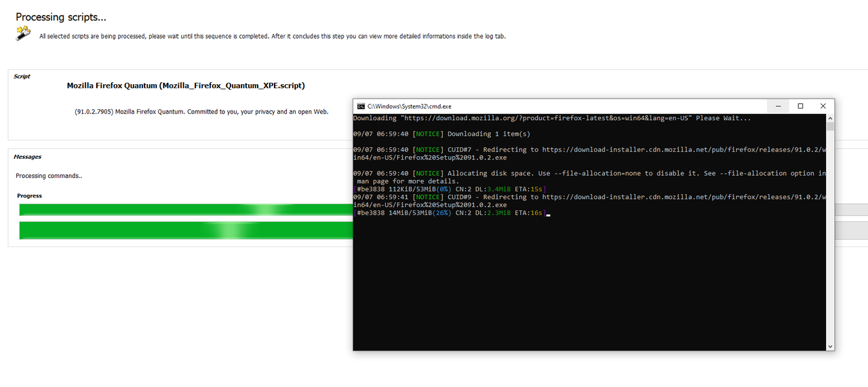
Task: Click the cmd scrollbar up arrow
Action: 830,118
